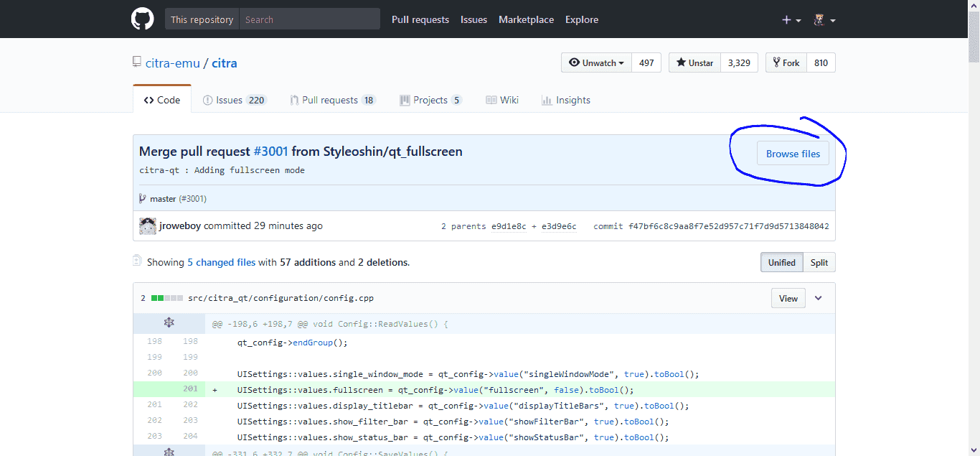Select the Unified diff view

tap(781, 262)
